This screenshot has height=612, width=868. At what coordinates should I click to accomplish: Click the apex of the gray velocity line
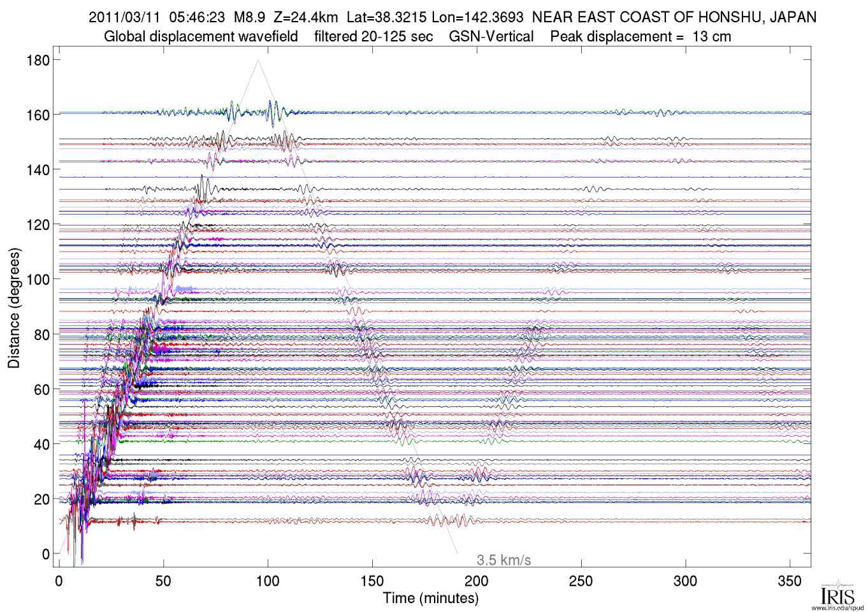coord(258,60)
